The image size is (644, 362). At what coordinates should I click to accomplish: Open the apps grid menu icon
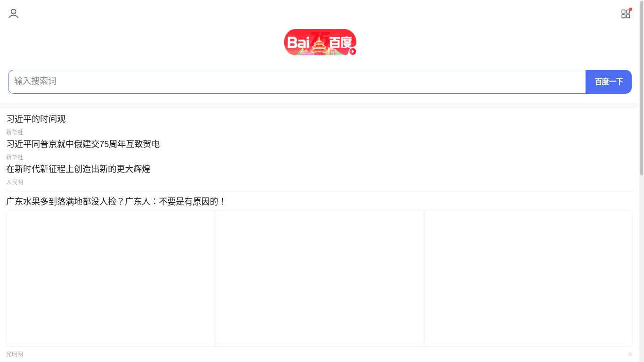[x=626, y=14]
